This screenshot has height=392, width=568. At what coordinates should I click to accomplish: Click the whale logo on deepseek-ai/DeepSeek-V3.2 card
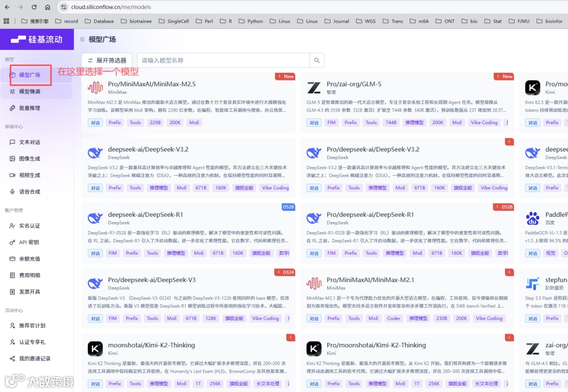tap(95, 153)
